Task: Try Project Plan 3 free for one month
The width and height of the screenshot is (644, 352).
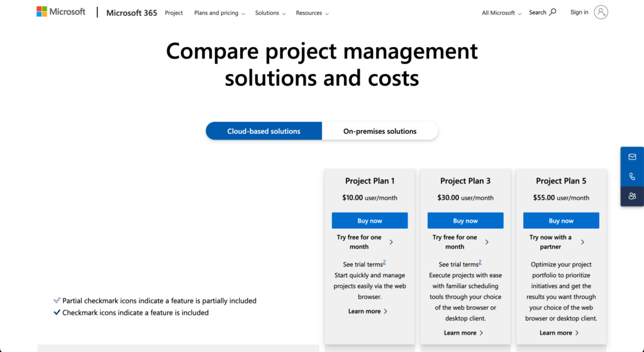Action: point(460,242)
